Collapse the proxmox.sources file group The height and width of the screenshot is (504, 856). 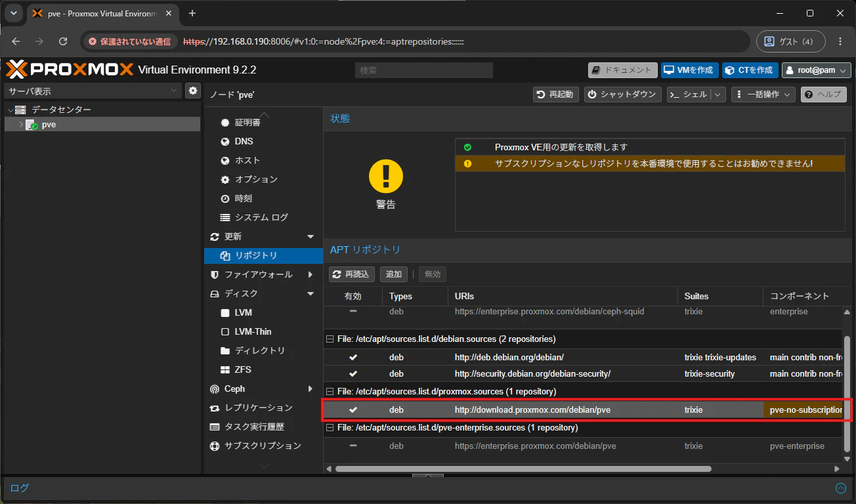[330, 392]
